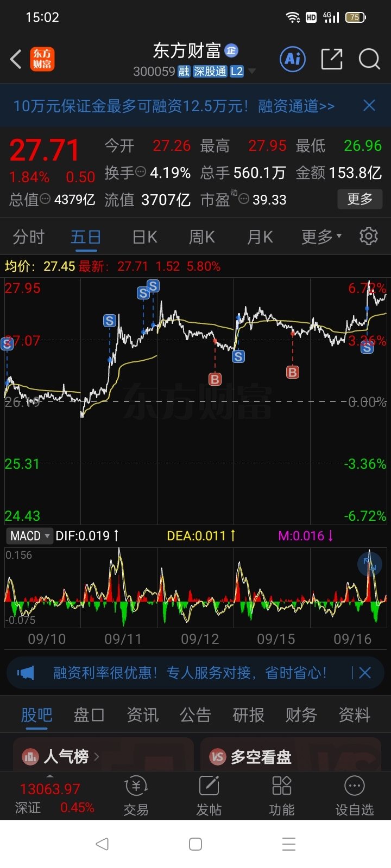Viewport: 391px width, 868px height.
Task: Switch to 周K chart tab
Action: pos(201,237)
